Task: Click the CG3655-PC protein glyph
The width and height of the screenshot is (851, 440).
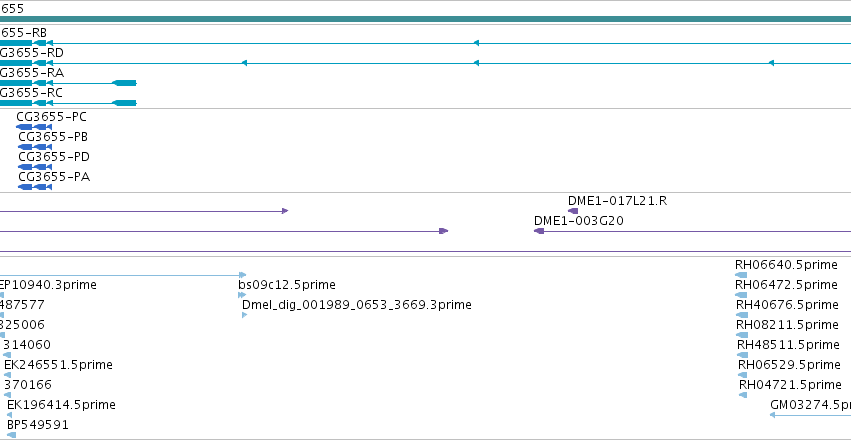Action: point(34,127)
